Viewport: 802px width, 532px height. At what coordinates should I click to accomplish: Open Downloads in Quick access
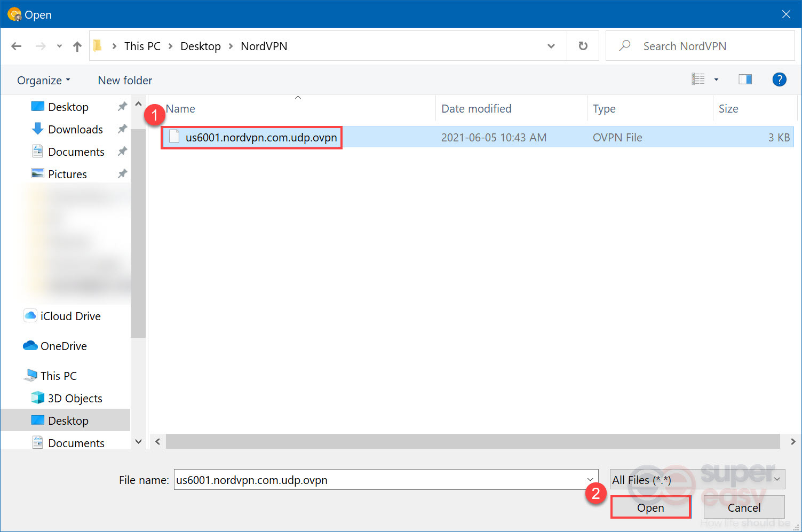[x=75, y=129]
